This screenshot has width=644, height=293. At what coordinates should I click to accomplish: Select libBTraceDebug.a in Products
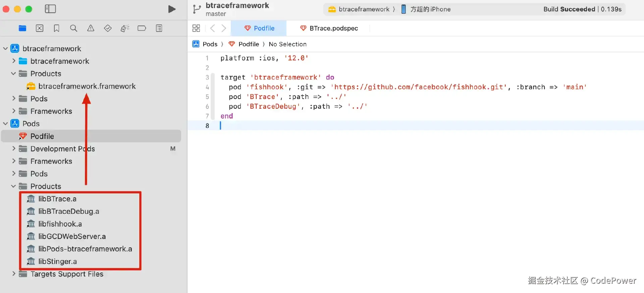coord(68,211)
